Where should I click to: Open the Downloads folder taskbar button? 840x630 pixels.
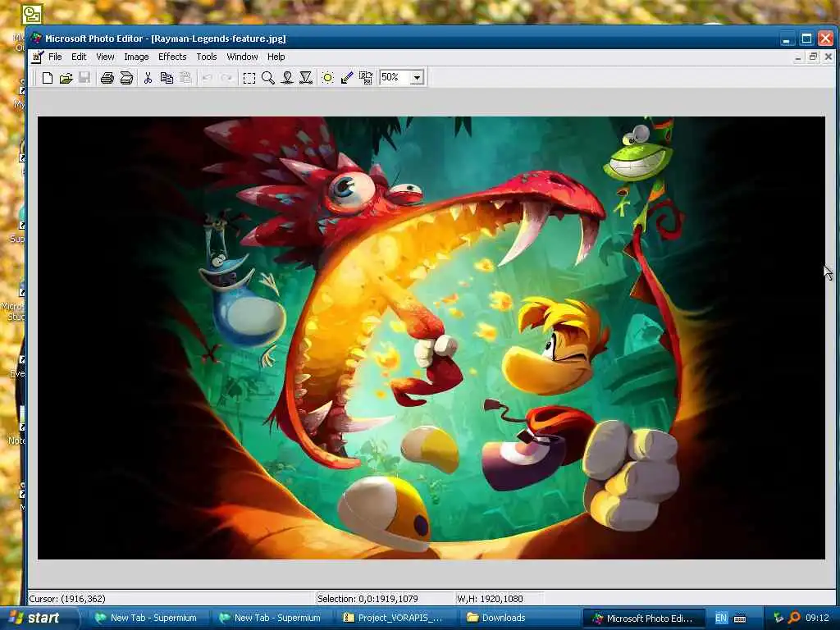point(518,619)
